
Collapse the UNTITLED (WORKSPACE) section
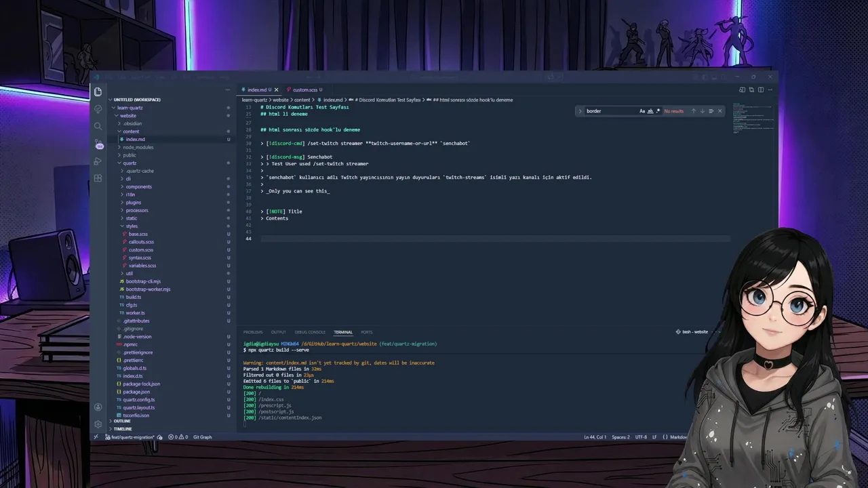[x=137, y=100]
